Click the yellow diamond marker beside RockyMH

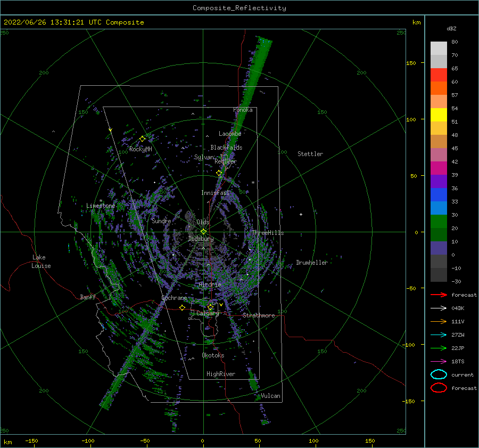[142, 139]
